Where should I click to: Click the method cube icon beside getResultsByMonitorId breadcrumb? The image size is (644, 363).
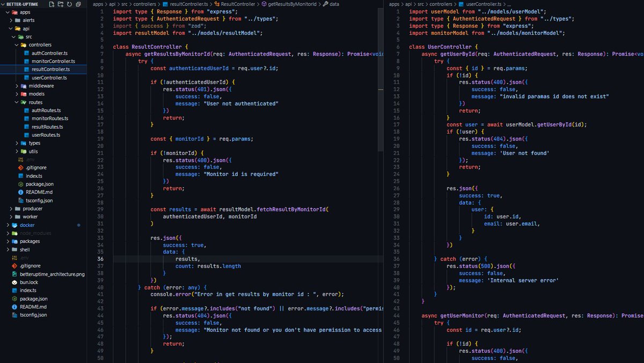[x=264, y=4]
